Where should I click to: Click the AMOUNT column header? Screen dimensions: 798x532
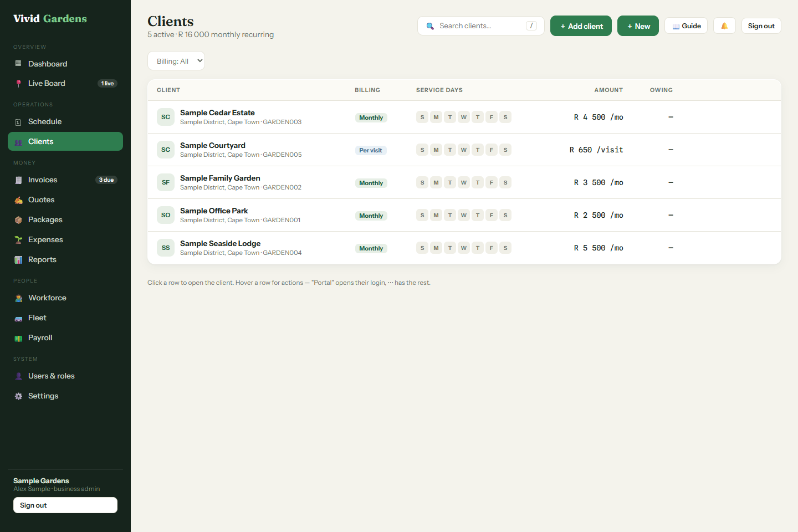[x=608, y=90]
